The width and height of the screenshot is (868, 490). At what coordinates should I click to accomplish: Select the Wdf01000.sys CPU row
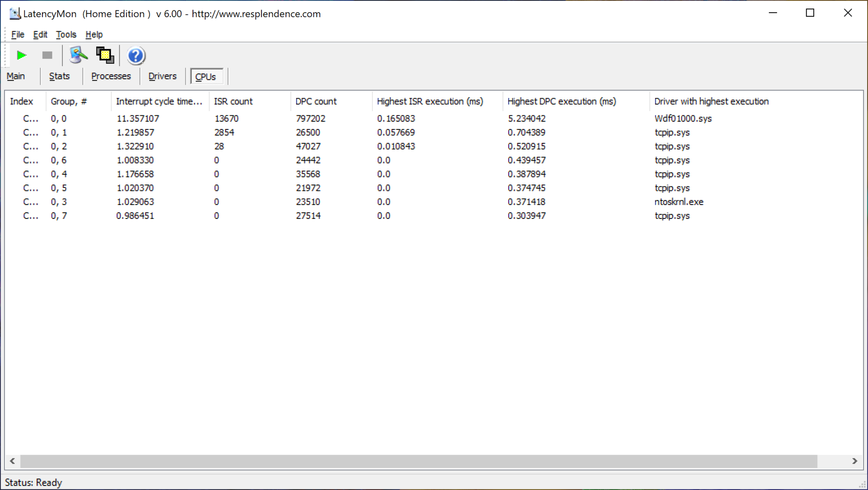tap(683, 119)
